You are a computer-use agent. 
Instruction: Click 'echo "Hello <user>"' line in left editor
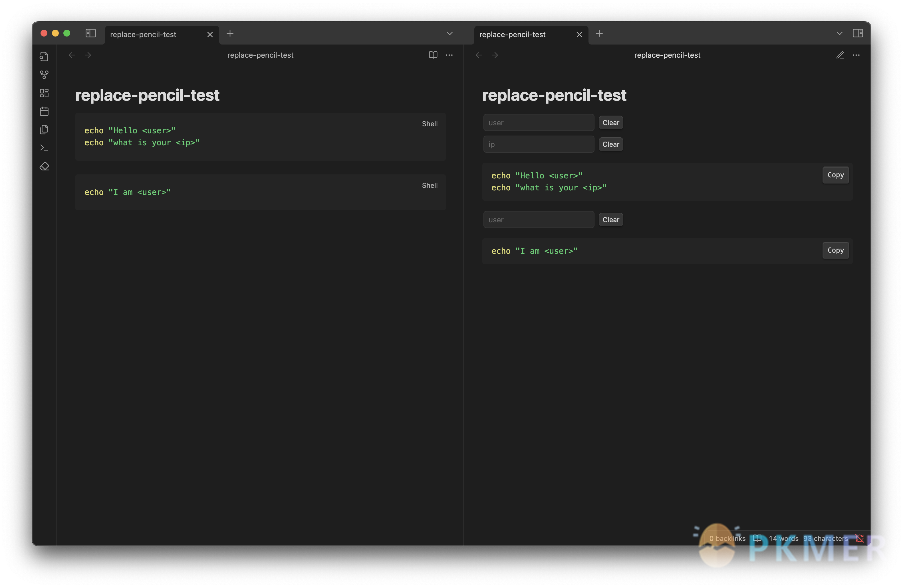[130, 130]
